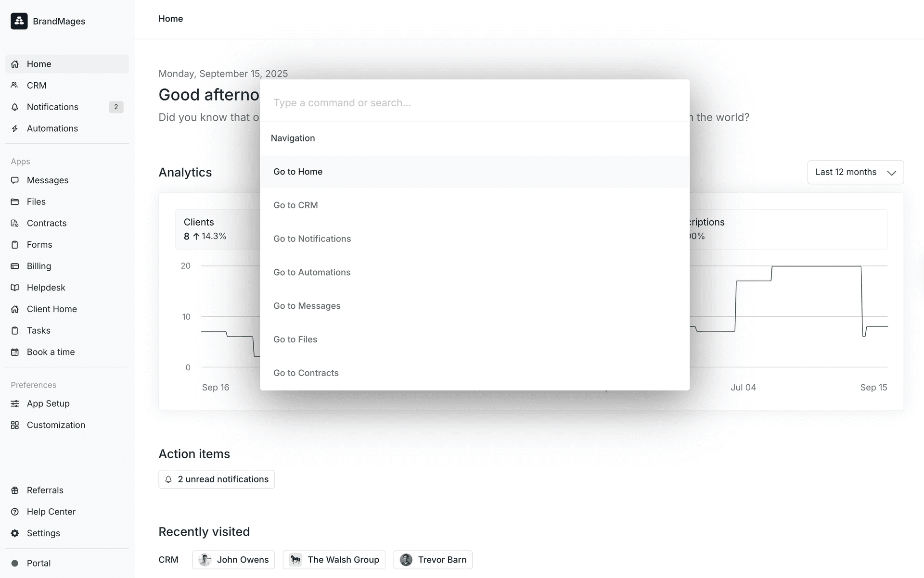Click the Helpdesk book icon
Image resolution: width=924 pixels, height=578 pixels.
[15, 288]
